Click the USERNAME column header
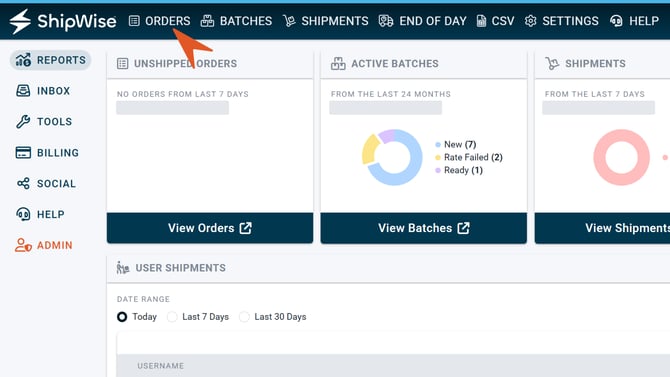This screenshot has width=670, height=377. [x=161, y=366]
